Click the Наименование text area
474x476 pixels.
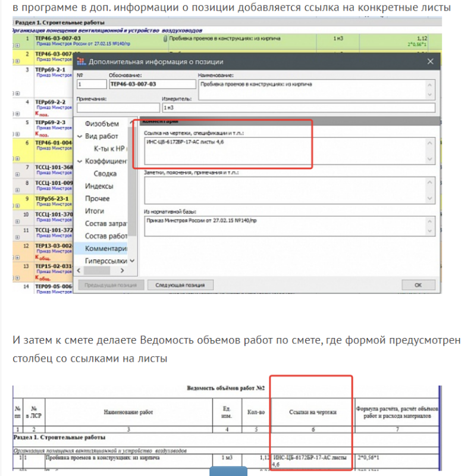[x=316, y=90]
